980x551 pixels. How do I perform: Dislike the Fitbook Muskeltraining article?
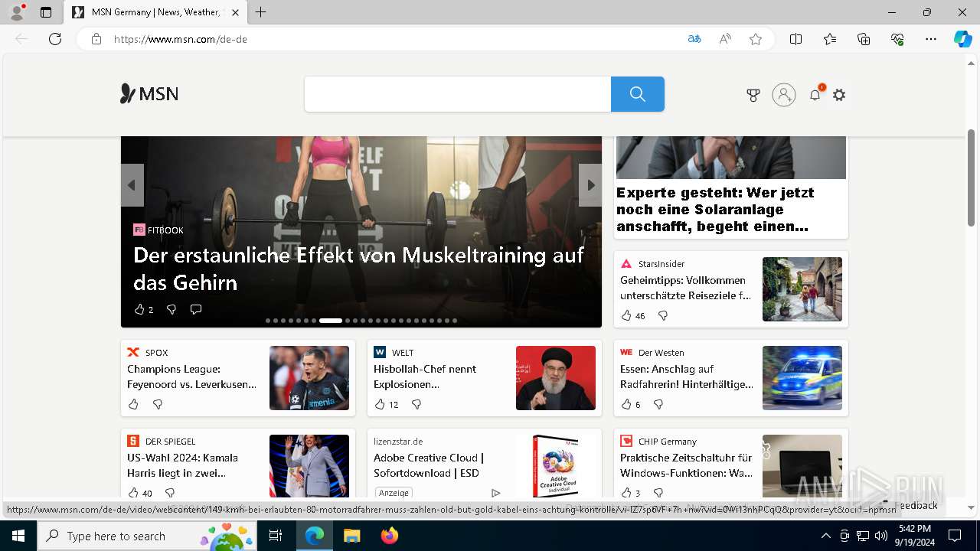click(x=171, y=309)
